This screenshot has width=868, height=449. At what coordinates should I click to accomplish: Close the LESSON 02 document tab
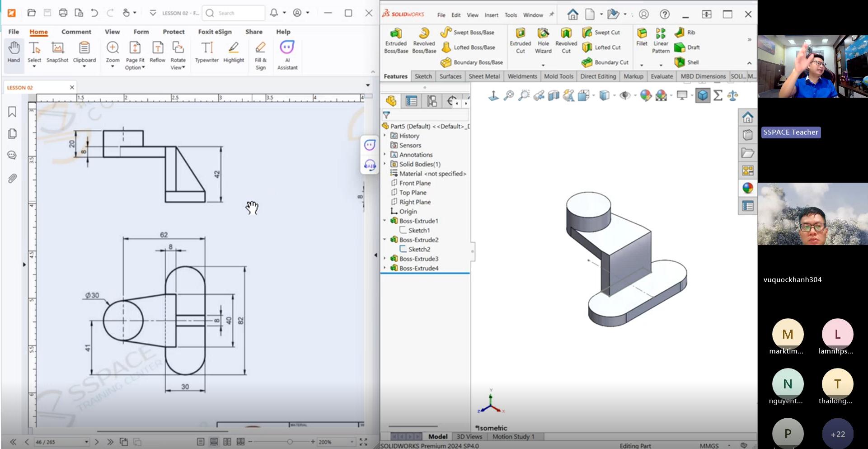click(72, 87)
